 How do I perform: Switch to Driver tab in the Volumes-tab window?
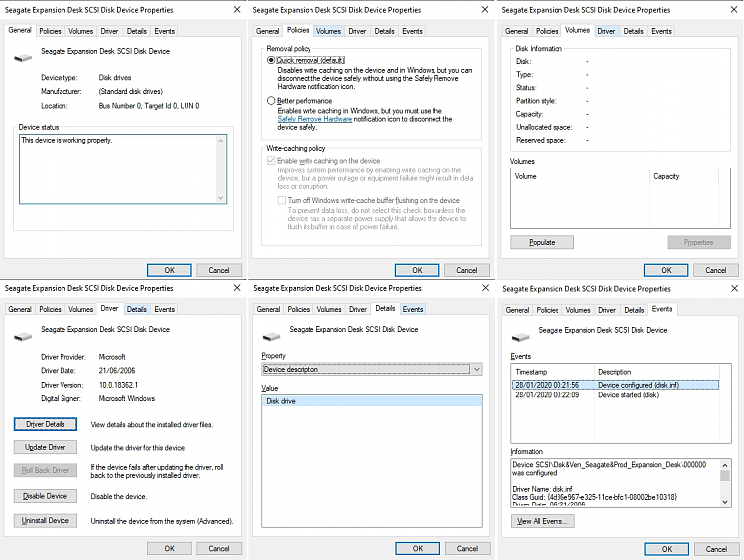click(x=606, y=31)
